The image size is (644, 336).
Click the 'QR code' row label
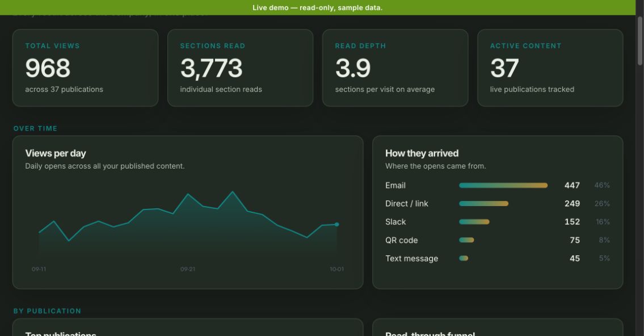pyautogui.click(x=401, y=240)
